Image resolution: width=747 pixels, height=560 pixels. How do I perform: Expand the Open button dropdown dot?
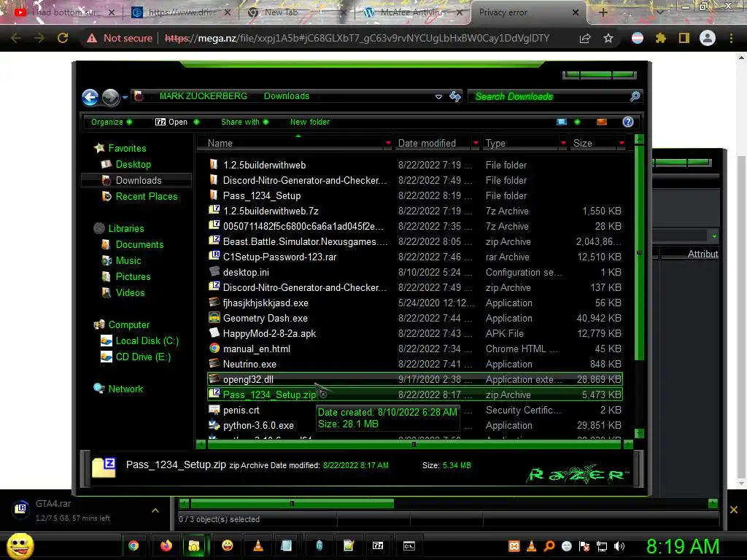196,122
